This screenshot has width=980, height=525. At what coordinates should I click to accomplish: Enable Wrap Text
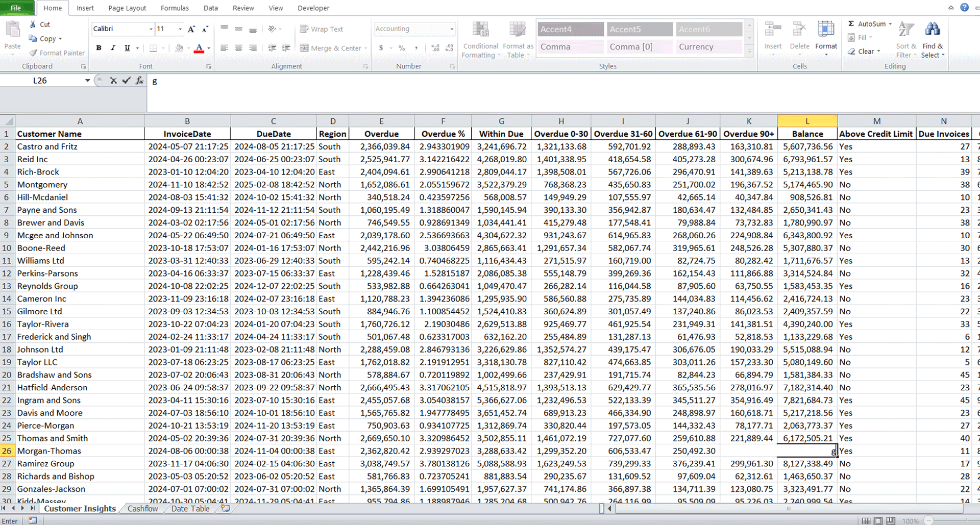click(321, 29)
